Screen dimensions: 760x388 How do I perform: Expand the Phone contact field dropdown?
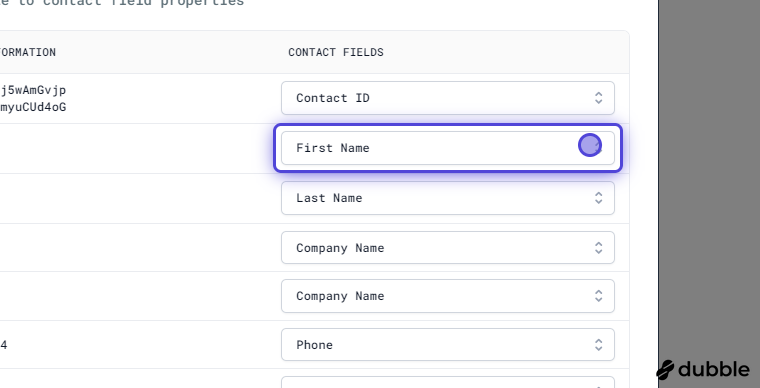[x=448, y=345]
